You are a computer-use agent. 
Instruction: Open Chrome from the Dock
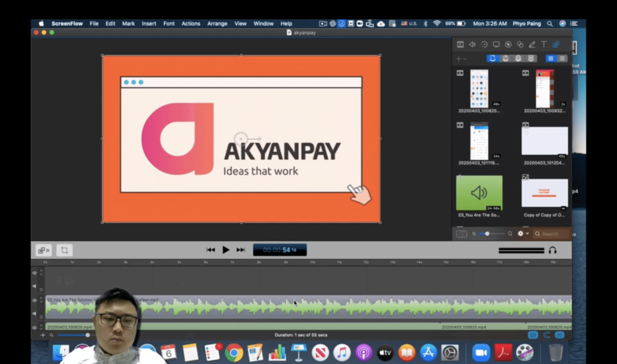(x=234, y=353)
